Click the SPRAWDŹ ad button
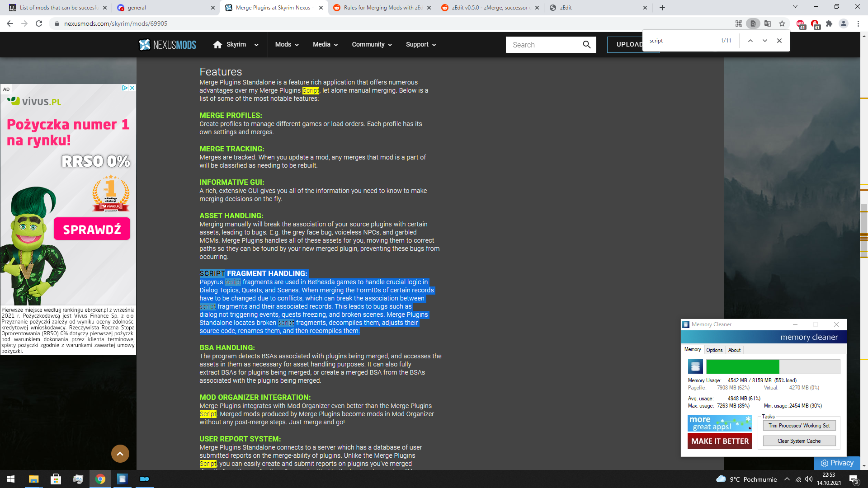 click(x=92, y=229)
